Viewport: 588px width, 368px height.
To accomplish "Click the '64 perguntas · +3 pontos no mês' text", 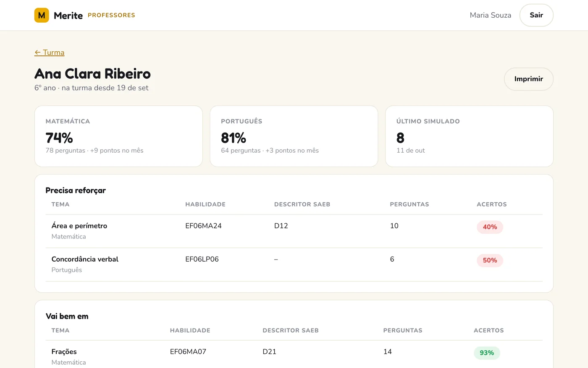I will [x=270, y=151].
